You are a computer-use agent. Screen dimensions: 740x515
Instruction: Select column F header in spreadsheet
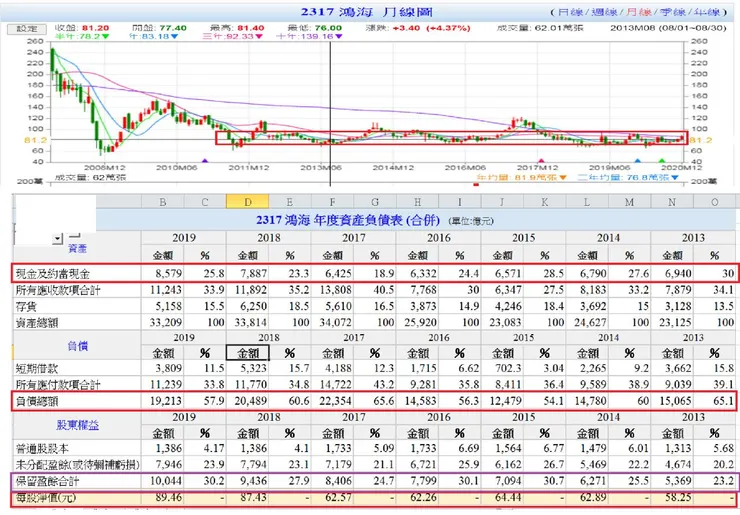(332, 202)
